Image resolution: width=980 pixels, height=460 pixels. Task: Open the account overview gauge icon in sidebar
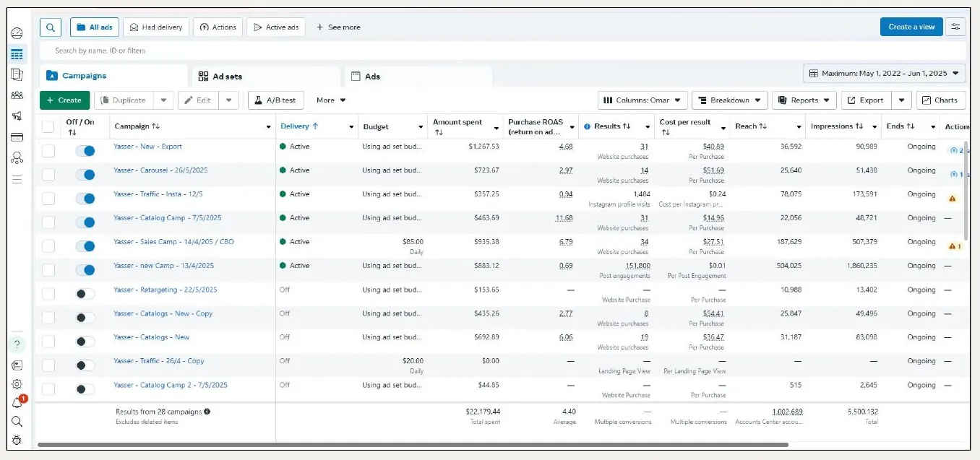(x=17, y=33)
